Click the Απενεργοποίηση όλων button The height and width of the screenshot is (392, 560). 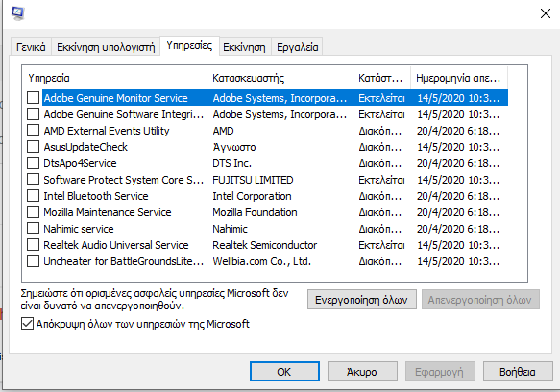pyautogui.click(x=480, y=300)
